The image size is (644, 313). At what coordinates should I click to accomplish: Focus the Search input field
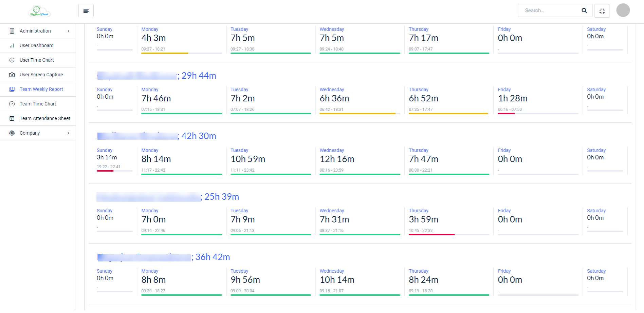click(550, 11)
